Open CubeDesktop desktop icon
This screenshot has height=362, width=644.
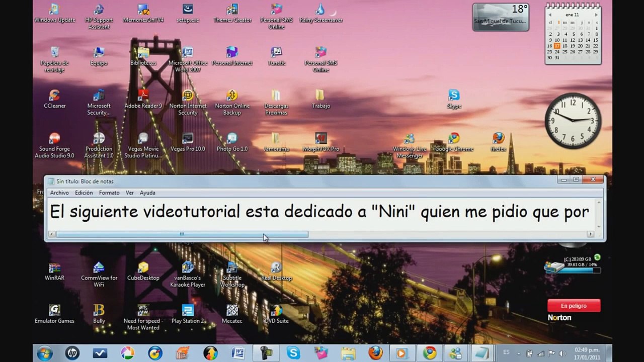click(143, 271)
